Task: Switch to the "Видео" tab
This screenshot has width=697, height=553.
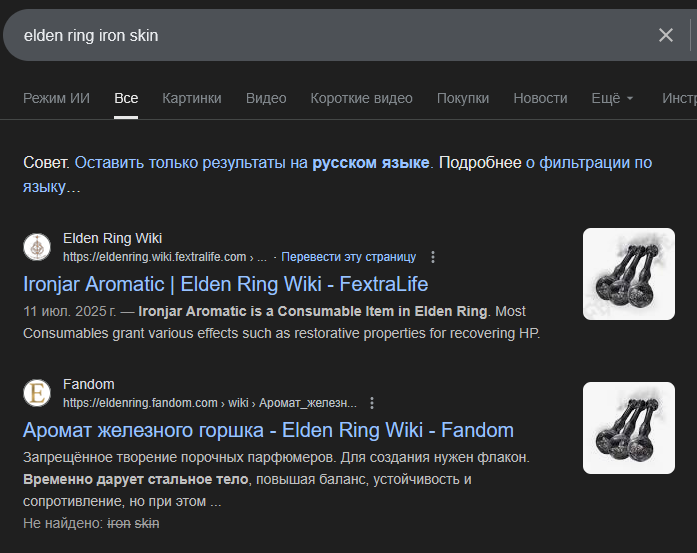Action: tap(266, 98)
